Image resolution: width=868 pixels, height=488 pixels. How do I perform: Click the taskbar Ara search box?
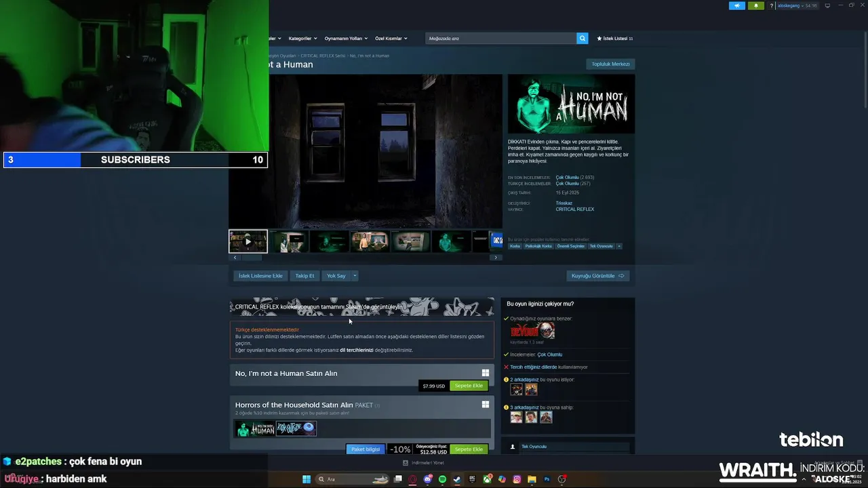pos(353,479)
